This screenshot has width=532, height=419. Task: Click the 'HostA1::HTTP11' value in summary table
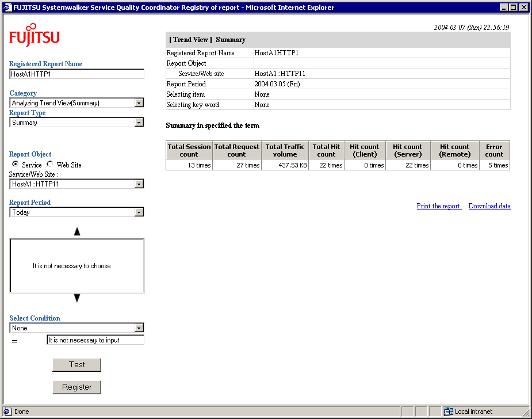pyautogui.click(x=280, y=74)
